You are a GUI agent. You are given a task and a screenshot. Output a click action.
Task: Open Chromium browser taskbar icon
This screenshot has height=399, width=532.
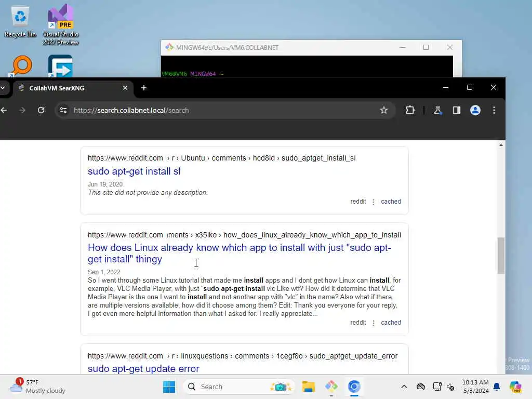point(354,387)
